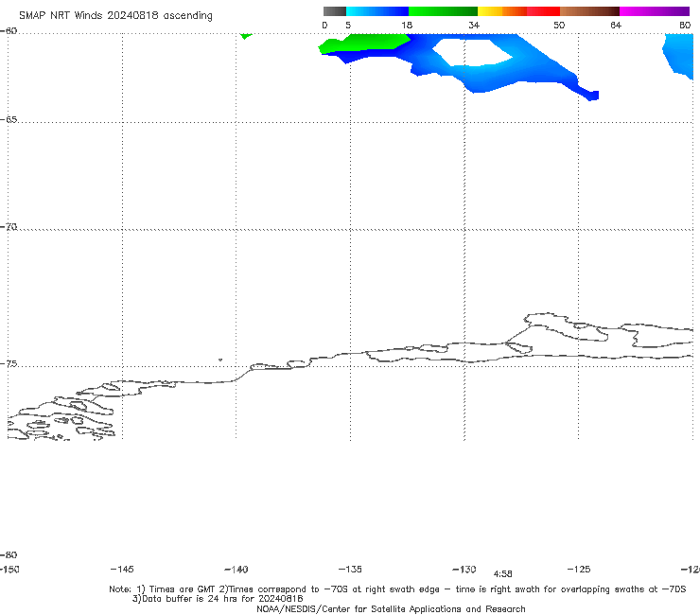Select the green segment of the color bar
The height and width of the screenshot is (615, 700).
tap(443, 11)
